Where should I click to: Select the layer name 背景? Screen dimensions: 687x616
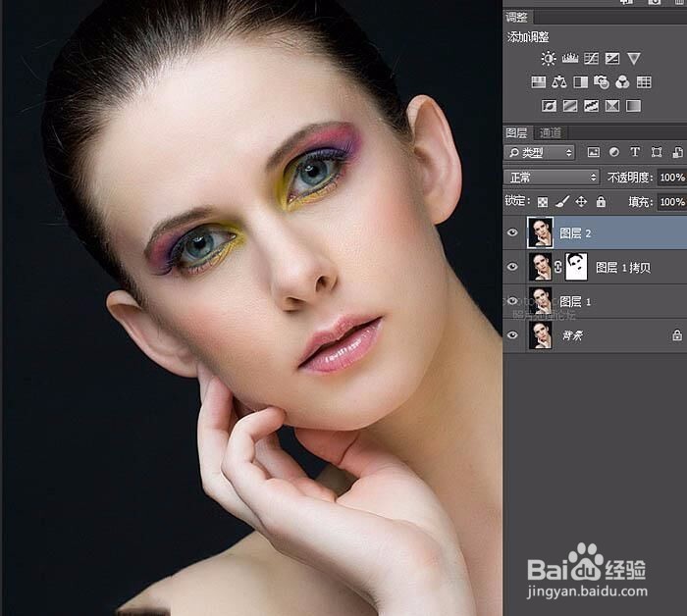572,335
